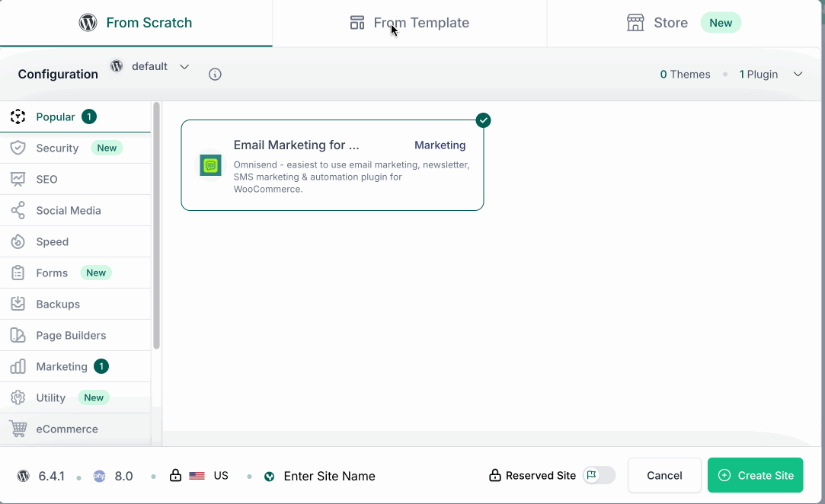Click the Omnisend plugin logo icon

coord(210,165)
